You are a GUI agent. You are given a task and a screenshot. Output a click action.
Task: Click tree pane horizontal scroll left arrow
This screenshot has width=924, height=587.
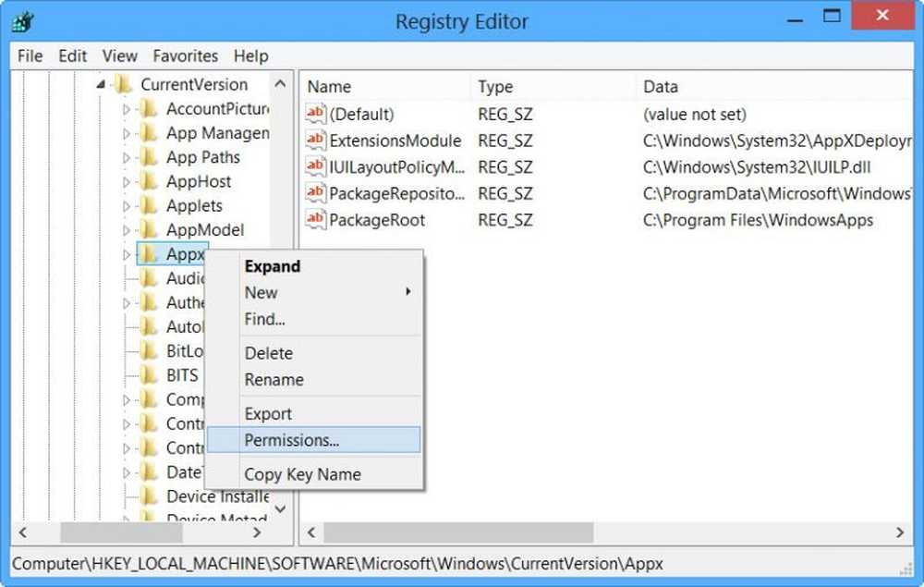(23, 532)
